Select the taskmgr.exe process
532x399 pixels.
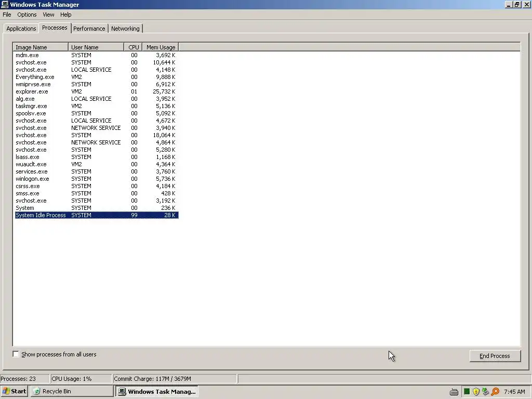click(97, 106)
